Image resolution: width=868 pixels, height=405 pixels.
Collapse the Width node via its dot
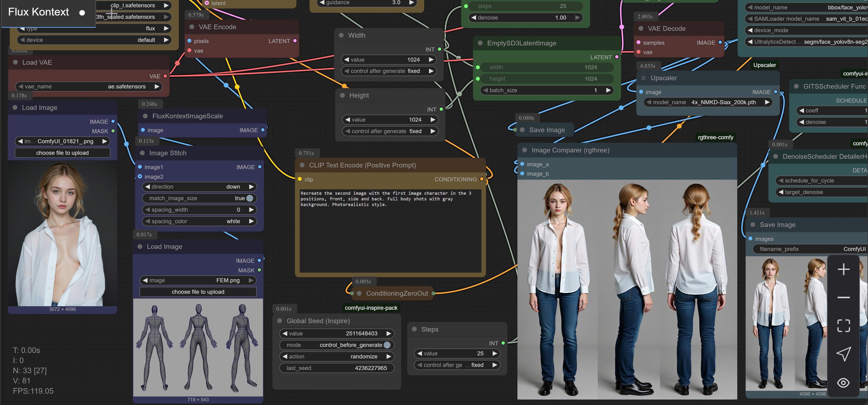click(341, 35)
